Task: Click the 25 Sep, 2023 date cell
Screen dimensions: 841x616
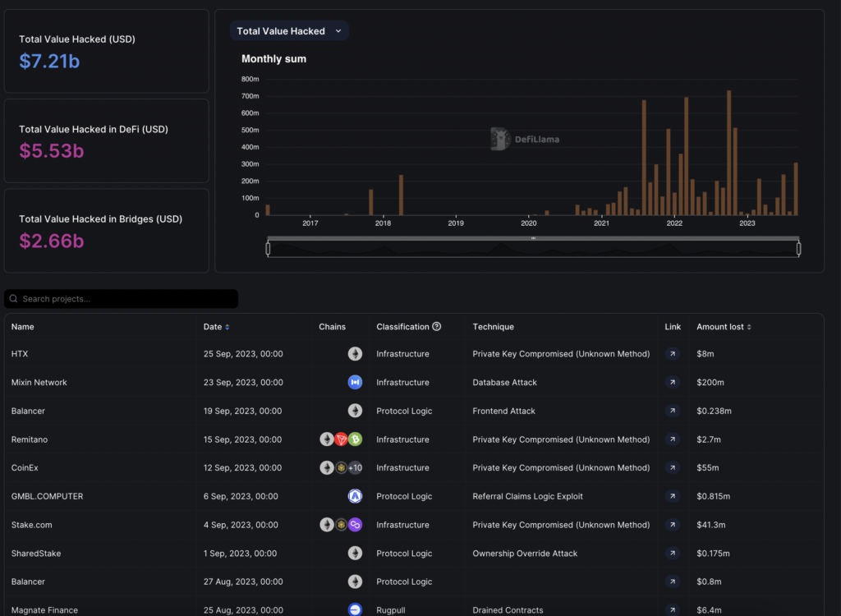Action: coord(243,354)
